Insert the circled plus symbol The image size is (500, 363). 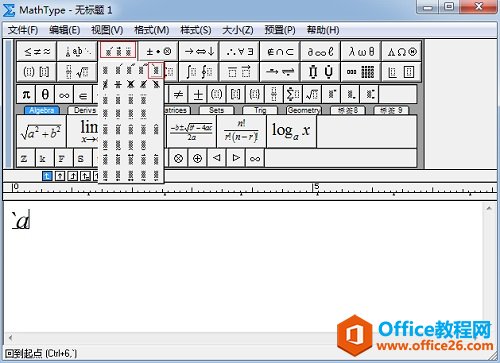pyautogui.click(x=197, y=158)
